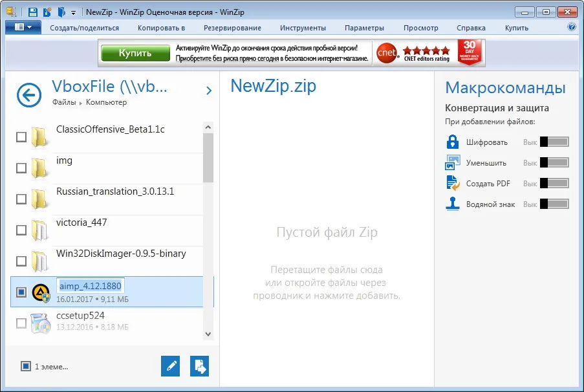Click the save icon in title bar

pyautogui.click(x=33, y=12)
